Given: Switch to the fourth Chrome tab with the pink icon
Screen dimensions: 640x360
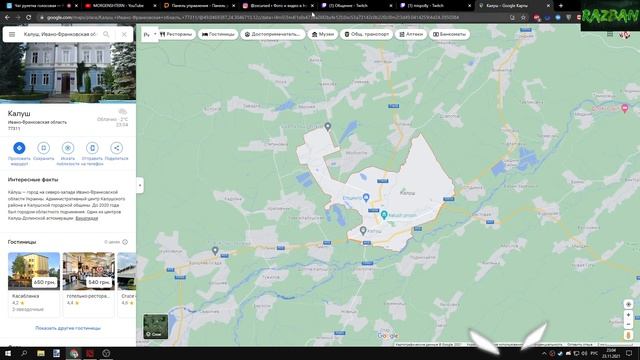Looking at the screenshot, I should point(277,6).
